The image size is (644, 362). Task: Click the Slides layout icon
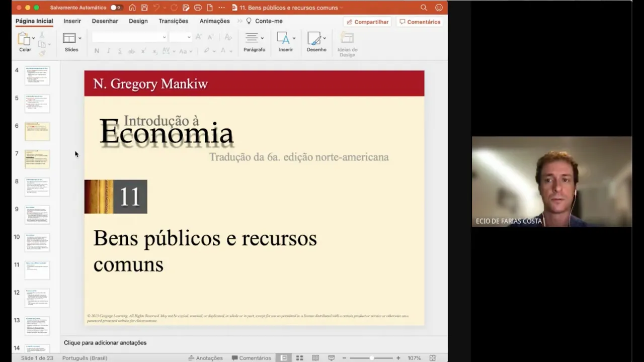69,38
